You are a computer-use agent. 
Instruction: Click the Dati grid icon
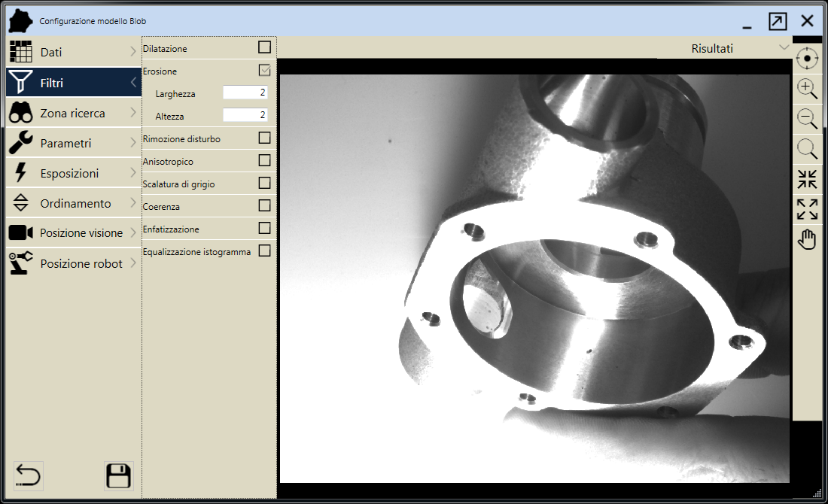click(x=20, y=52)
